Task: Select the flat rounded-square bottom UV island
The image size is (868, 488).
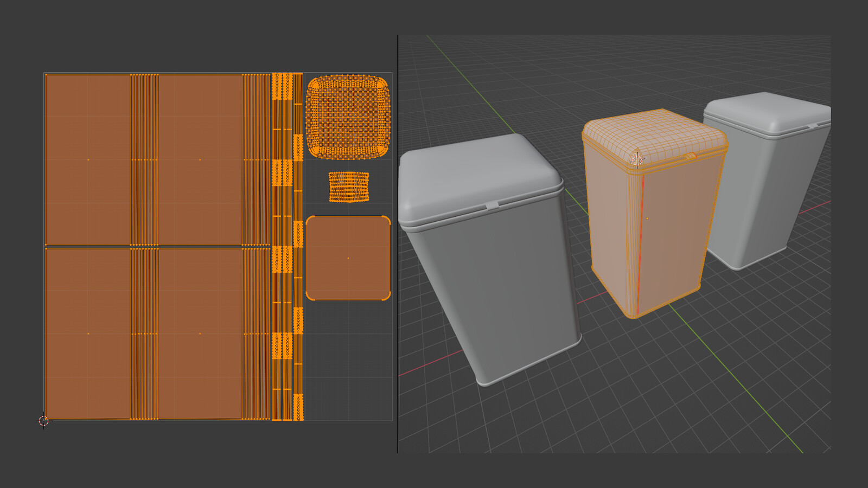Action: 348,258
